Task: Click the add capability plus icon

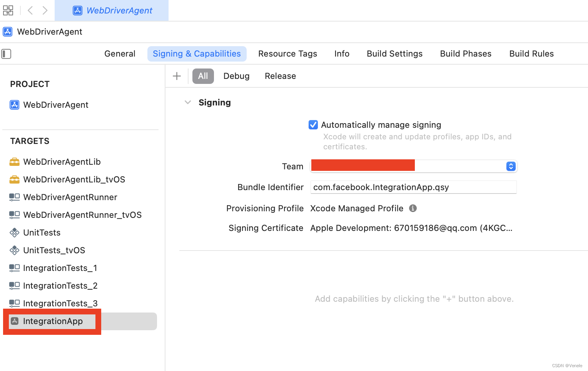Action: click(x=177, y=76)
